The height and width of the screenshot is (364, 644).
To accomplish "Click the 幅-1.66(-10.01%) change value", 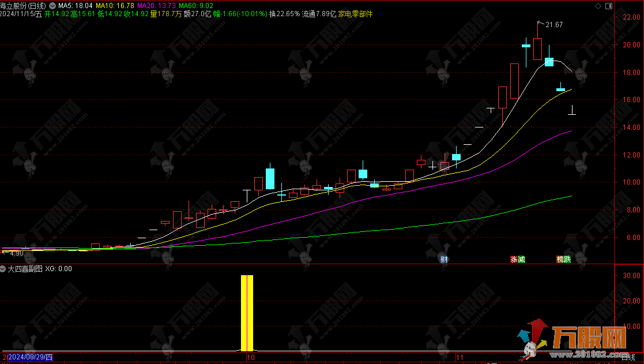I will (x=240, y=14).
